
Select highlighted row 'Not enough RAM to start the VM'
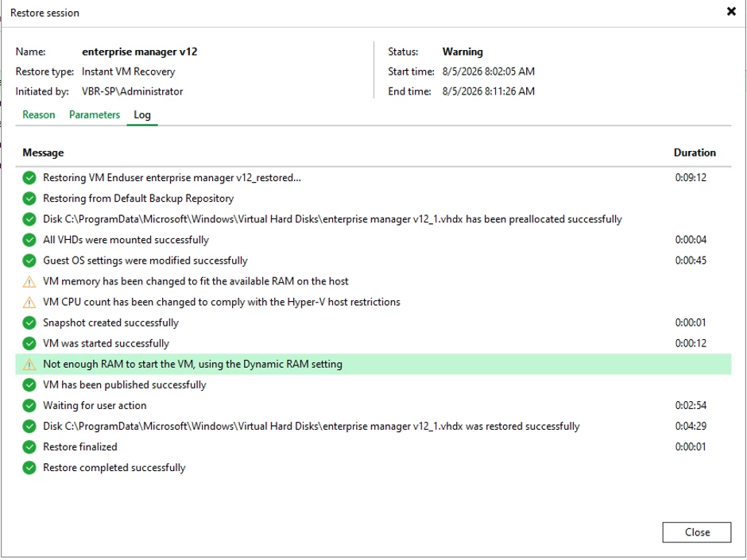pyautogui.click(x=373, y=365)
